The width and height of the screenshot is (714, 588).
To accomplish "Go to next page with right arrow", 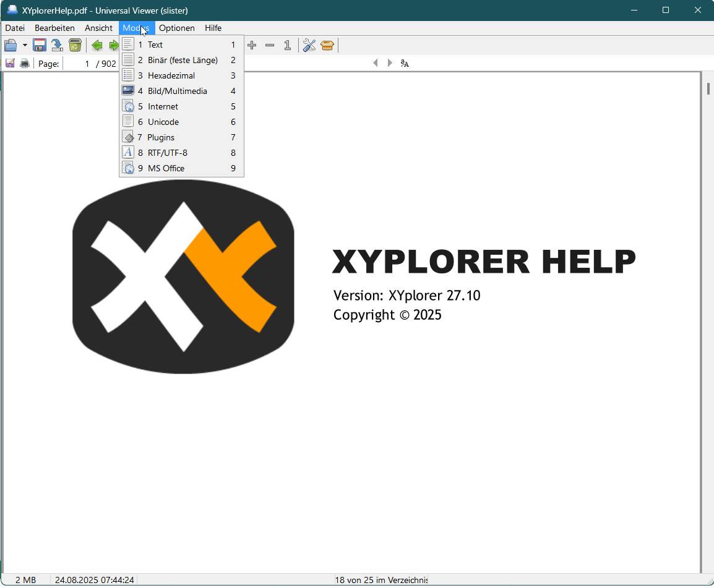I will tap(390, 63).
